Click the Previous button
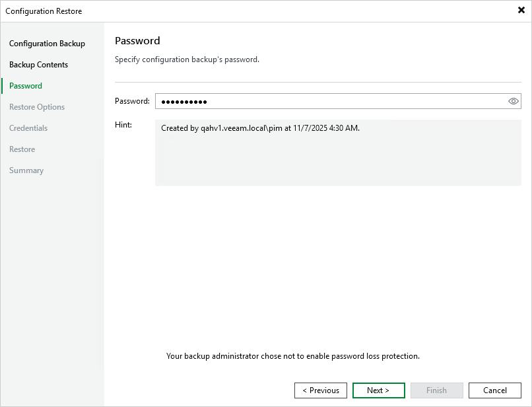This screenshot has width=532, height=407. coord(321,390)
